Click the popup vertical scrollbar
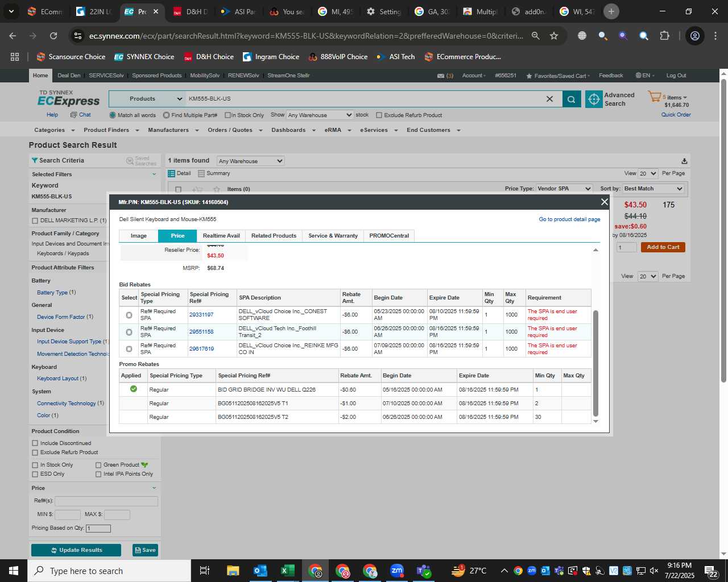The width and height of the screenshot is (728, 582). pyautogui.click(x=595, y=363)
